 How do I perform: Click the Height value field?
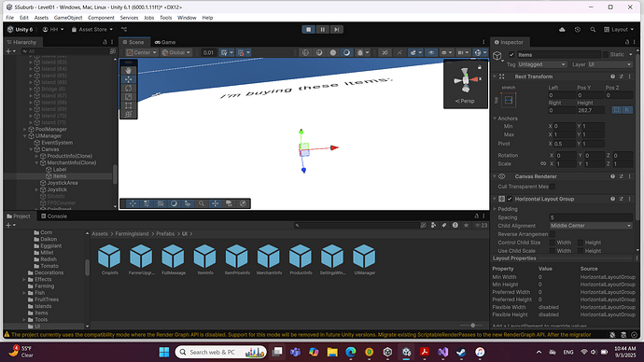[591, 110]
